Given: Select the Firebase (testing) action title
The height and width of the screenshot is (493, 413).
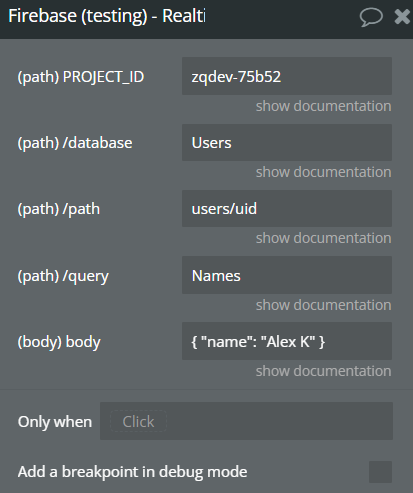Looking at the screenshot, I should [x=107, y=16].
